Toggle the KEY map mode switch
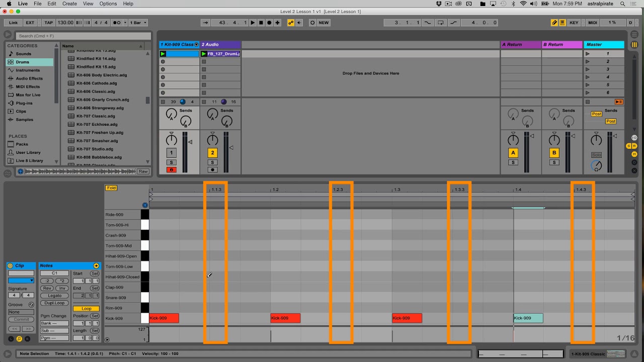The height and width of the screenshot is (362, 644). coord(574,23)
